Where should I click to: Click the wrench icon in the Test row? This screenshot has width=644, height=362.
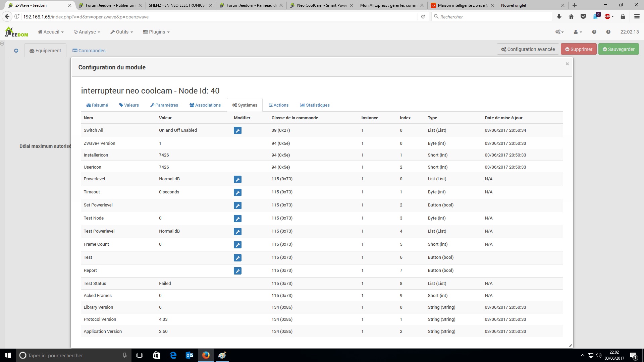(237, 258)
